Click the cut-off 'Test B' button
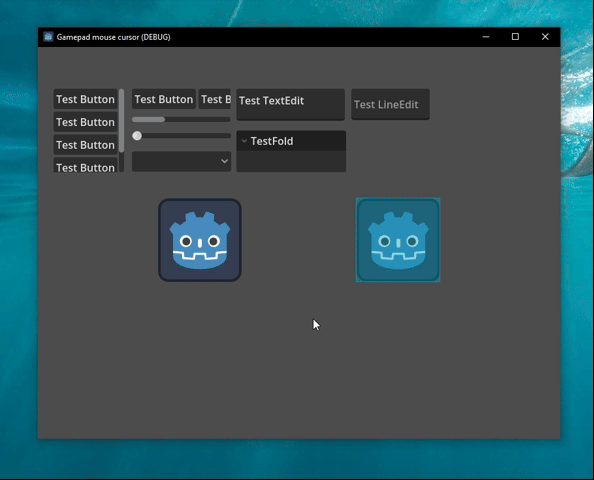 (215, 99)
